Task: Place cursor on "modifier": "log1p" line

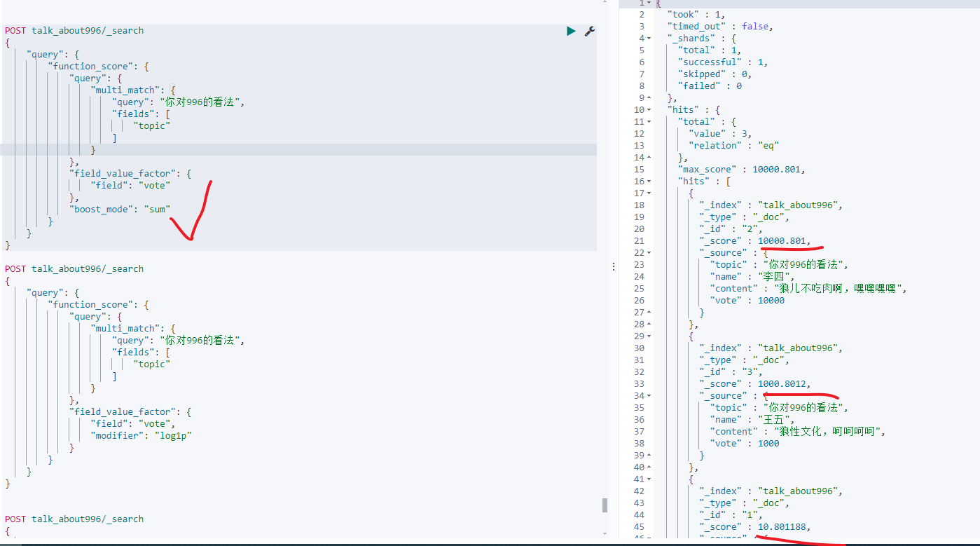Action: [x=141, y=435]
